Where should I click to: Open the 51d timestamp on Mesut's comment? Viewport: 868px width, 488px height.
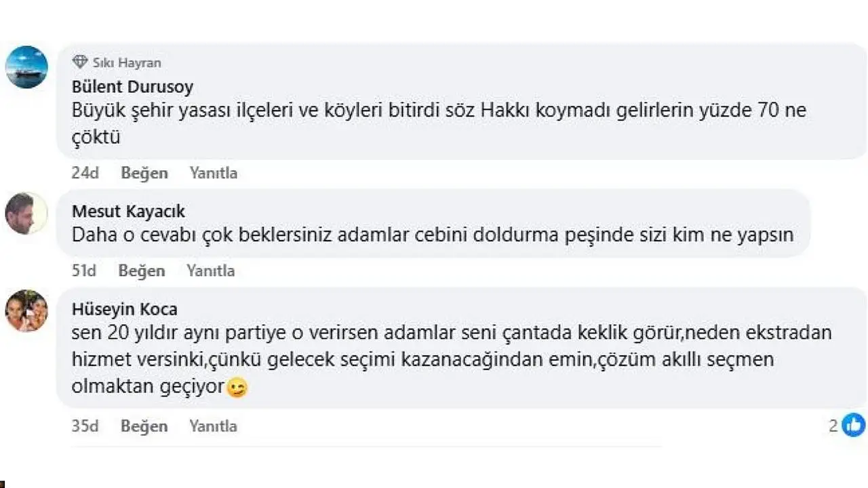click(83, 270)
